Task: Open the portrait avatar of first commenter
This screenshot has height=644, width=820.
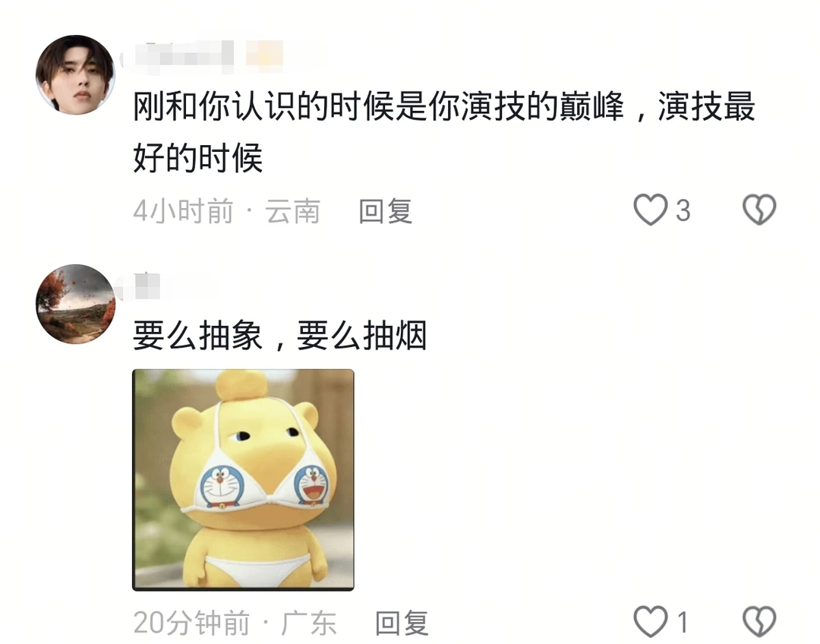Action: pyautogui.click(x=75, y=75)
